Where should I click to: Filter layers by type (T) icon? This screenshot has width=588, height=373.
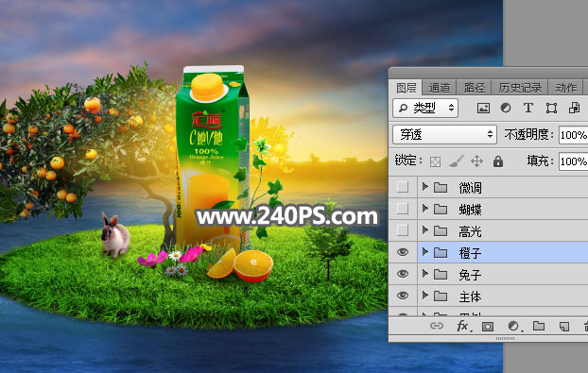[x=528, y=109]
